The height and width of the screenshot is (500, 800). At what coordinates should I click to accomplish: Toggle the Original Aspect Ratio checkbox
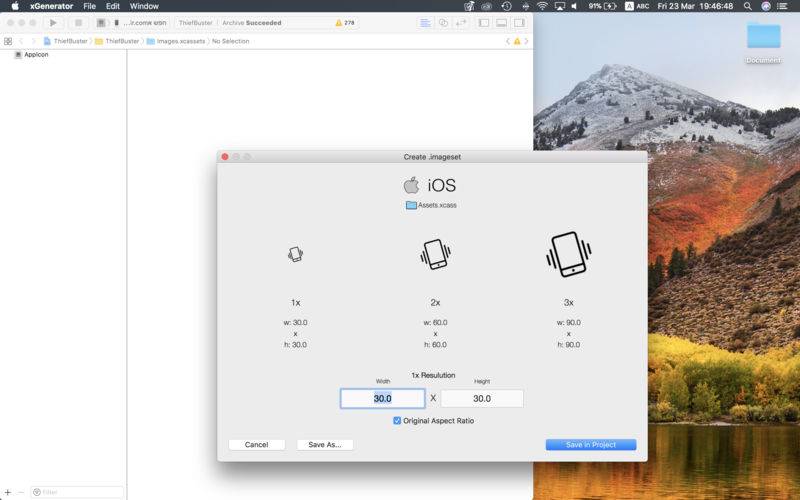pyautogui.click(x=397, y=421)
